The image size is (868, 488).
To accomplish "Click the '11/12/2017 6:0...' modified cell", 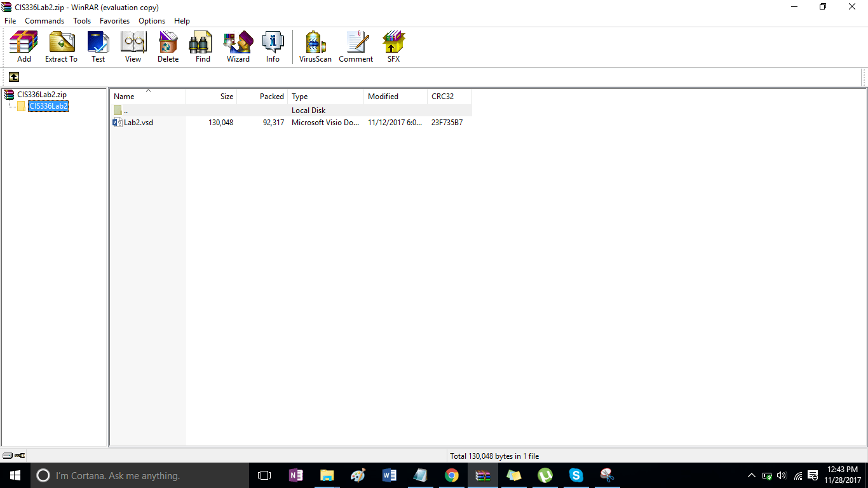I will tap(395, 123).
